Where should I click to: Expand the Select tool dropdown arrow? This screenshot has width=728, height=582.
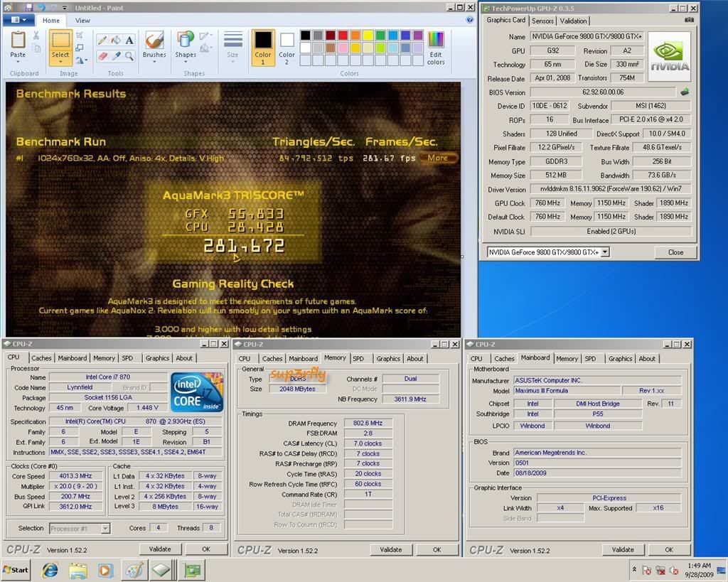click(x=60, y=62)
